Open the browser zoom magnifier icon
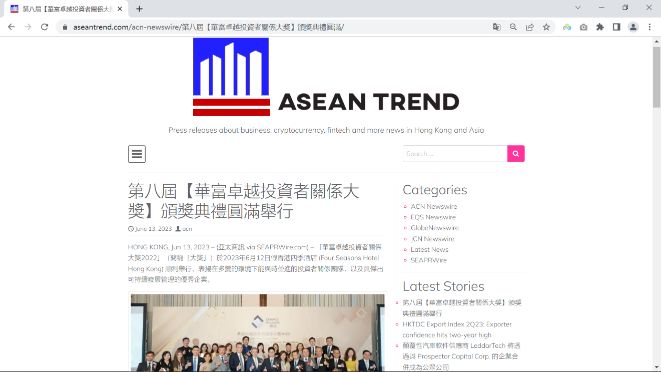The image size is (661, 372). pyautogui.click(x=513, y=27)
